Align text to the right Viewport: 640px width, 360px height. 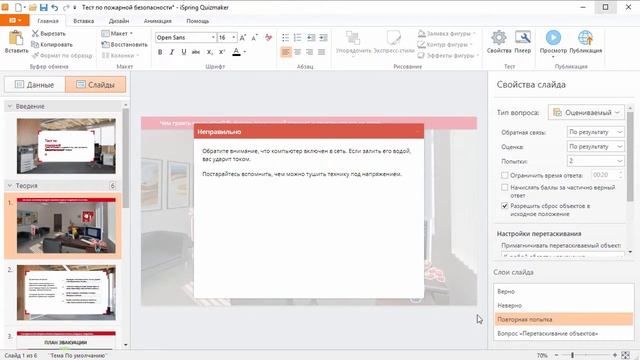(x=309, y=52)
